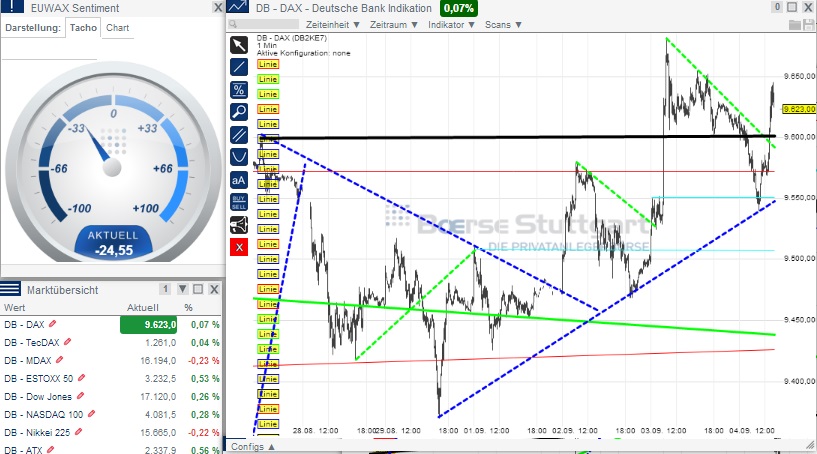The width and height of the screenshot is (817, 454).
Task: Edit DB - MDAX with pencil icon
Action: tap(59, 360)
